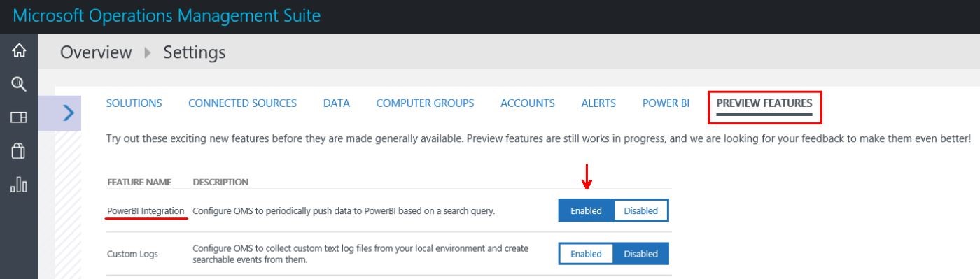Click the Feature Name column header
The width and height of the screenshot is (980, 279).
pyautogui.click(x=139, y=182)
